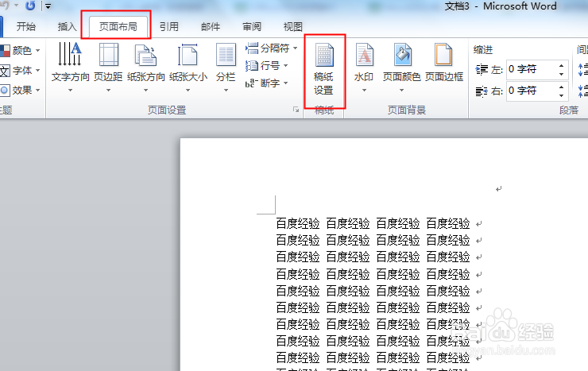Click the 分栏 columns icon

(226, 54)
